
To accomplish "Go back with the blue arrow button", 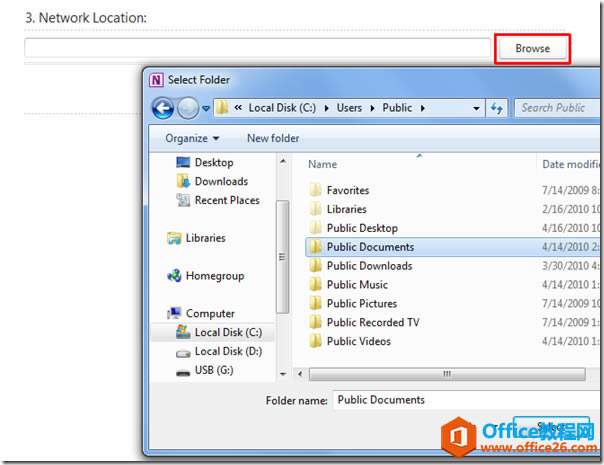I will tap(163, 108).
